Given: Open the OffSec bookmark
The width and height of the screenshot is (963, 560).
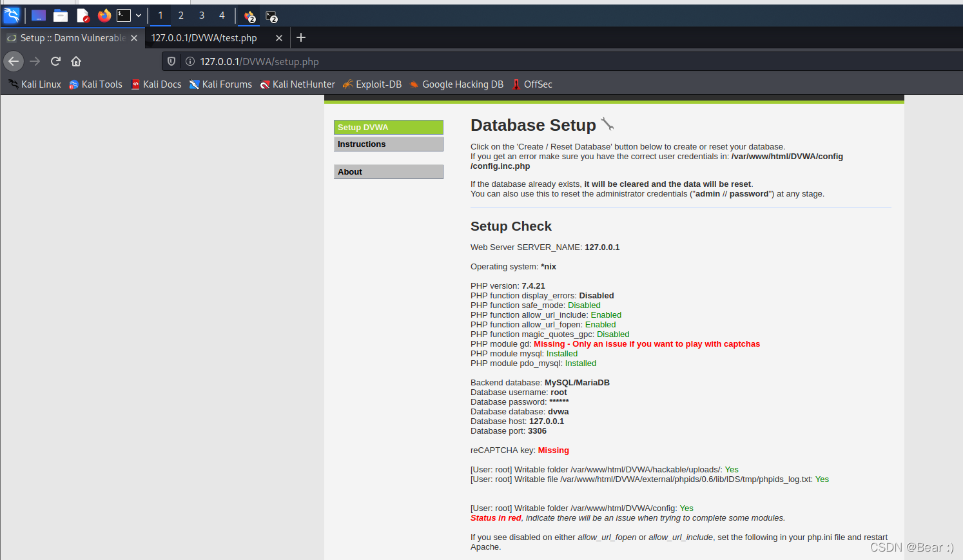Looking at the screenshot, I should tap(532, 84).
